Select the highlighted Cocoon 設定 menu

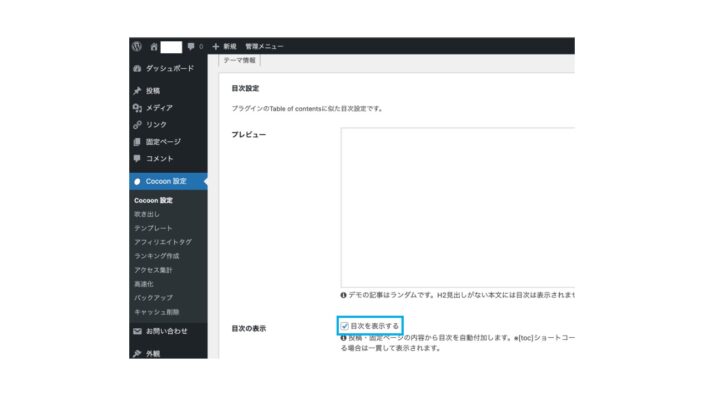[168, 181]
